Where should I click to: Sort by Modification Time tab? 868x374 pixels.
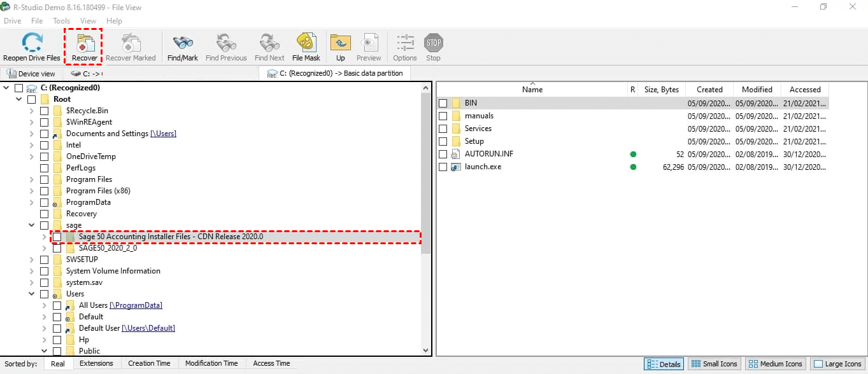click(x=211, y=363)
